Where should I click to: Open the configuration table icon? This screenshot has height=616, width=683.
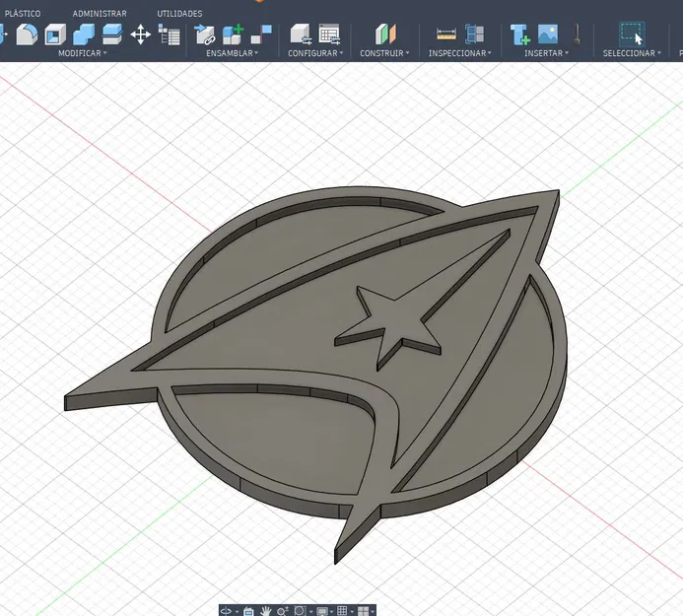coord(329,34)
